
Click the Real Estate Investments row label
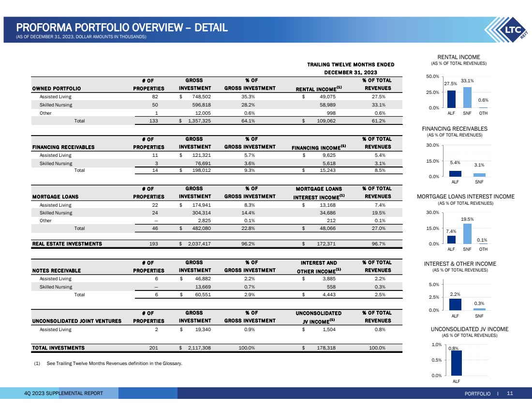pos(67,244)
